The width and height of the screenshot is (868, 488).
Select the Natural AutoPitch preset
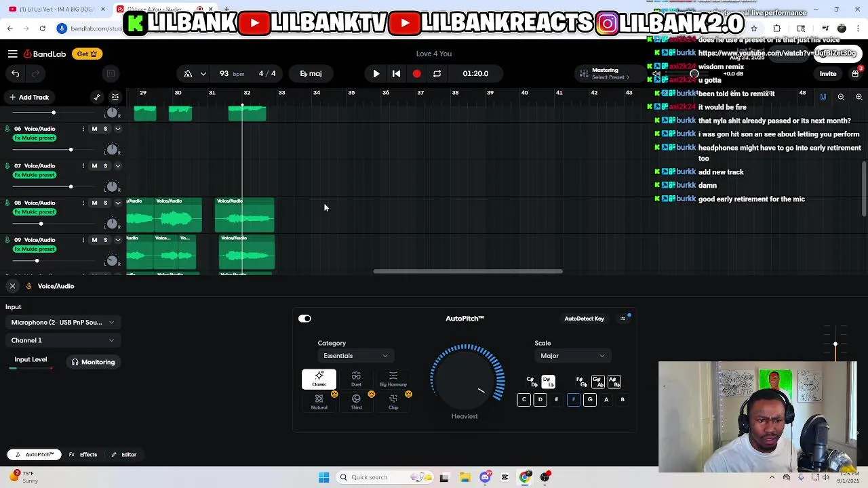[319, 402]
